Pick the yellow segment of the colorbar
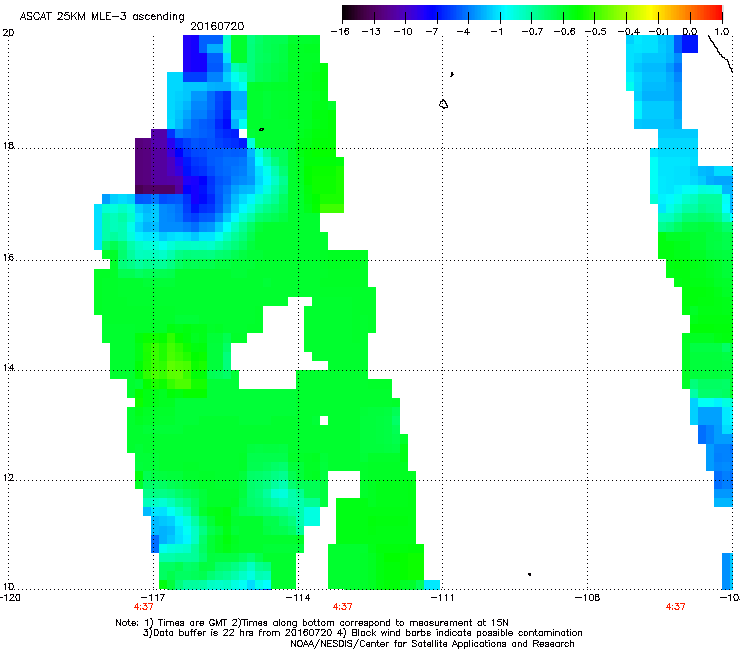 pyautogui.click(x=649, y=13)
